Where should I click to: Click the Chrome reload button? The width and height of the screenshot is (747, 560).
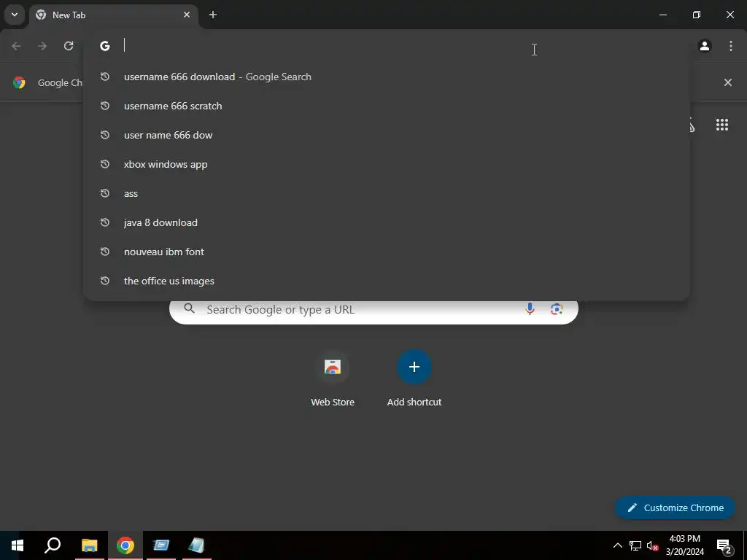(69, 46)
